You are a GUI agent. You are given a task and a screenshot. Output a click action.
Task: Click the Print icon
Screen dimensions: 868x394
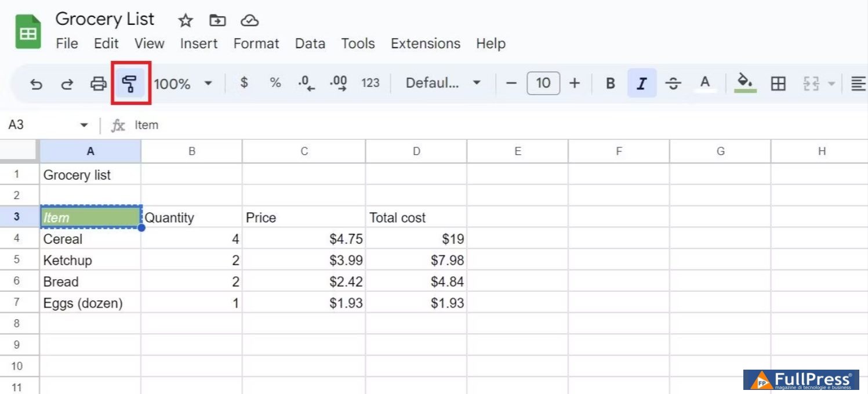[99, 84]
